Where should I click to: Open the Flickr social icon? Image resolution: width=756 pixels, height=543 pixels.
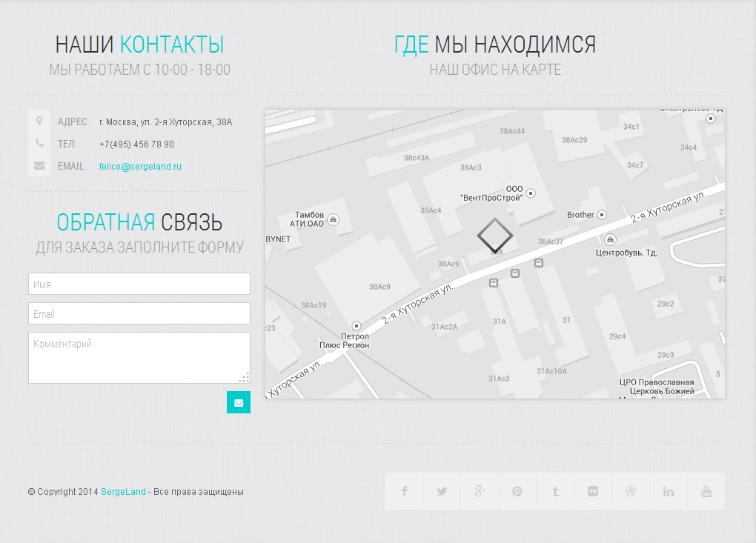click(592, 491)
